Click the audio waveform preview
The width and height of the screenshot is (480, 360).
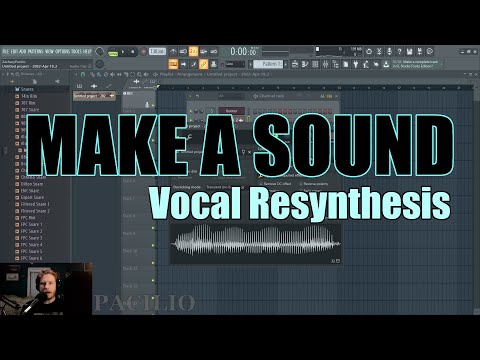pyautogui.click(x=256, y=244)
